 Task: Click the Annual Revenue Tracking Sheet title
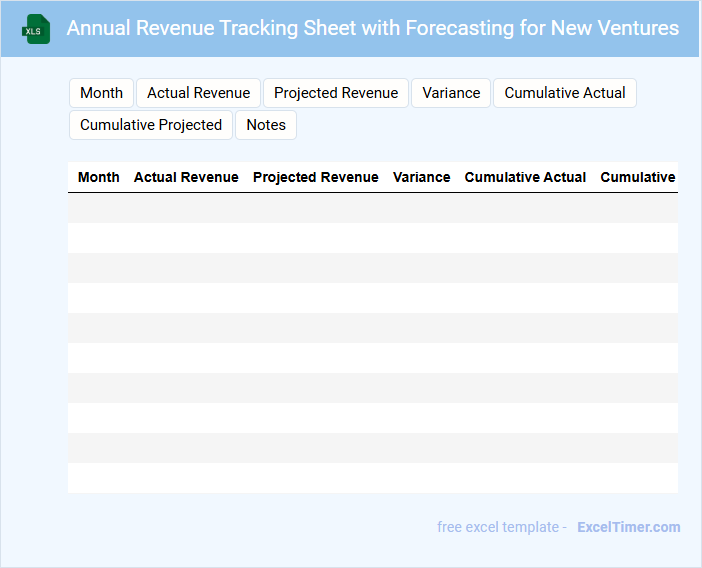372,28
